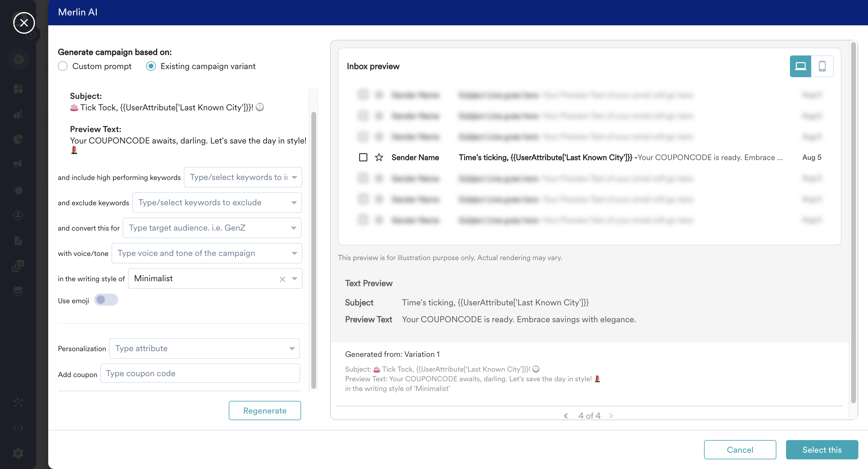Open the dashboard grid icon in sidebar
This screenshot has width=868, height=469.
pos(18,89)
